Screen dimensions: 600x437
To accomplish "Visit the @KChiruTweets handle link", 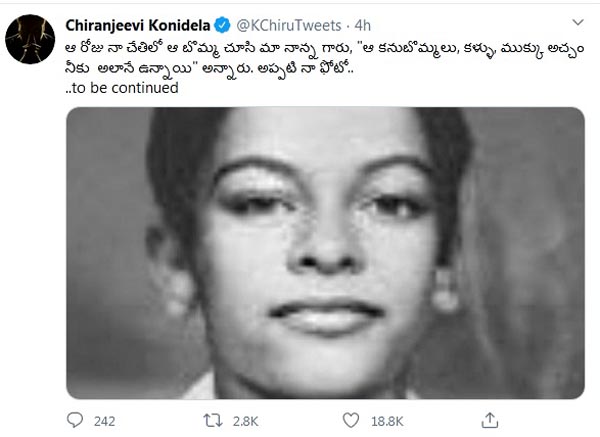I will [x=289, y=25].
